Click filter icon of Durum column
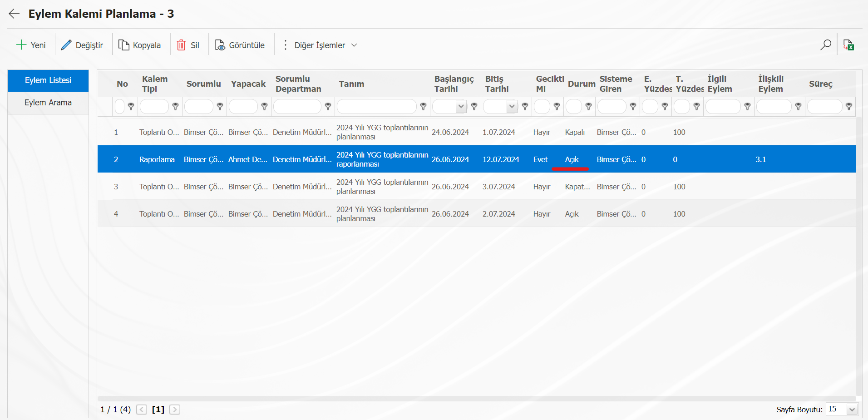Screen dimensions: 868x420 (x=588, y=106)
